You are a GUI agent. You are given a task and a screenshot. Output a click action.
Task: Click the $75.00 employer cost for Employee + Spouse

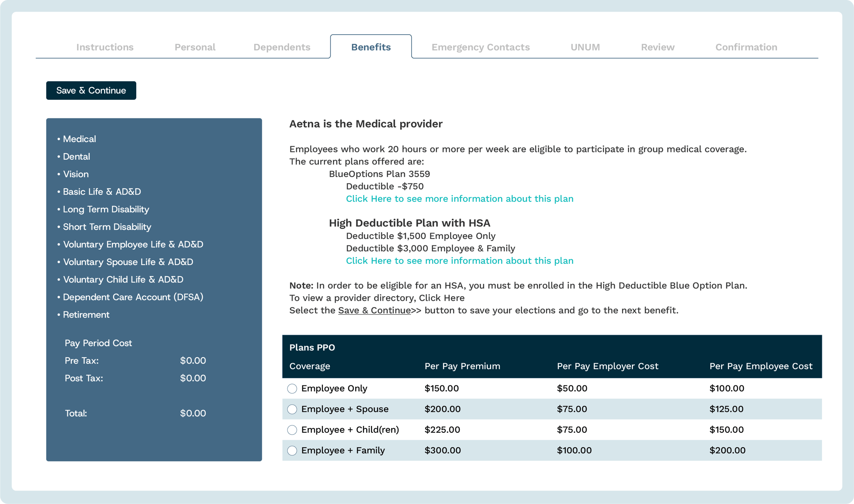tap(572, 409)
